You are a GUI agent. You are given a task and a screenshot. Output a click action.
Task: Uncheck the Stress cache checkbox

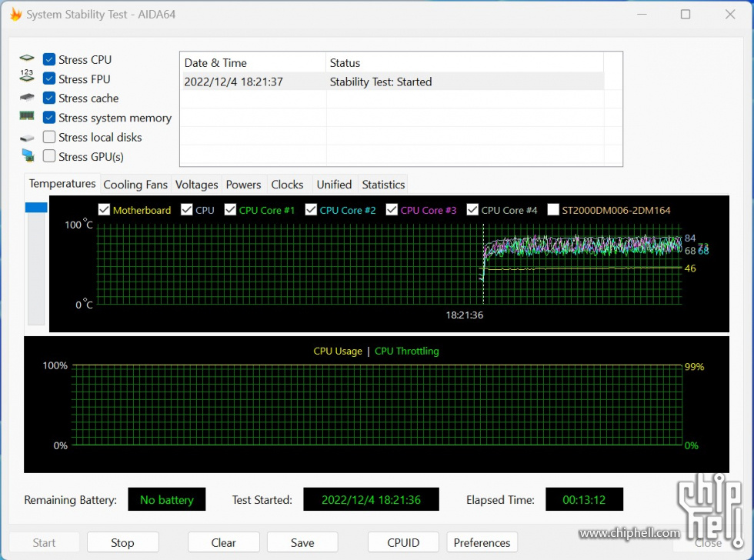(x=49, y=98)
